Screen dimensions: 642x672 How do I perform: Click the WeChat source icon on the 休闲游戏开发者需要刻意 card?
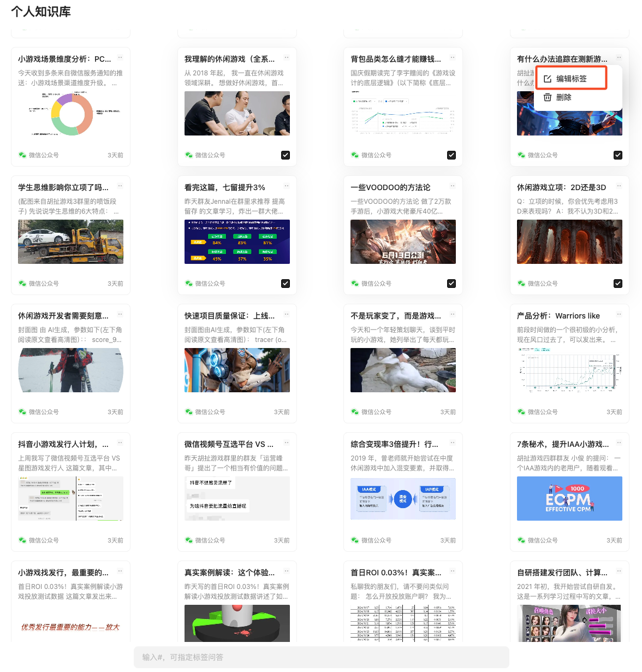click(22, 412)
